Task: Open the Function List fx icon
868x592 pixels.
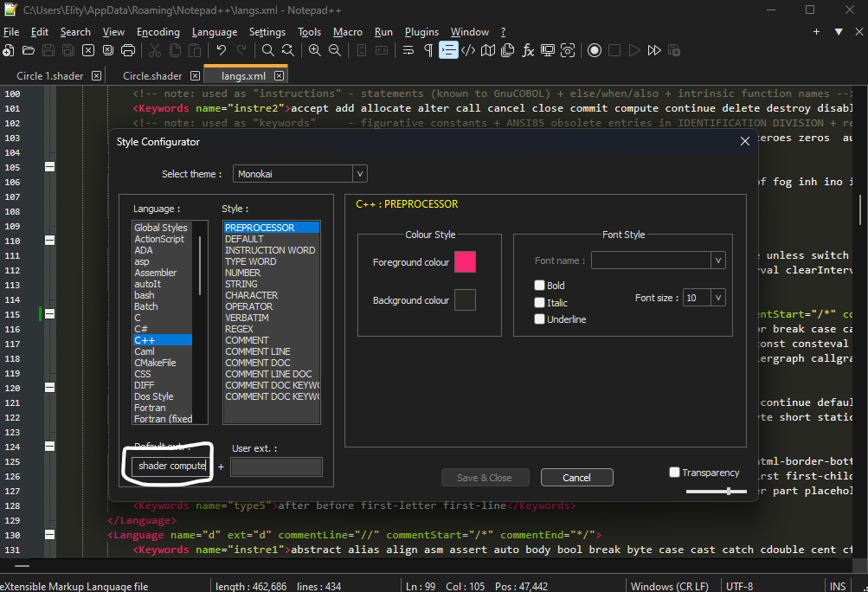Action: tap(528, 50)
